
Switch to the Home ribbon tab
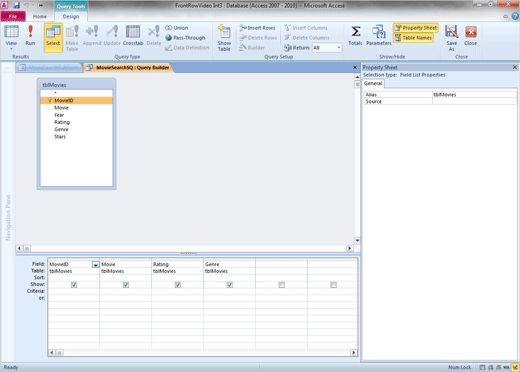pyautogui.click(x=40, y=16)
